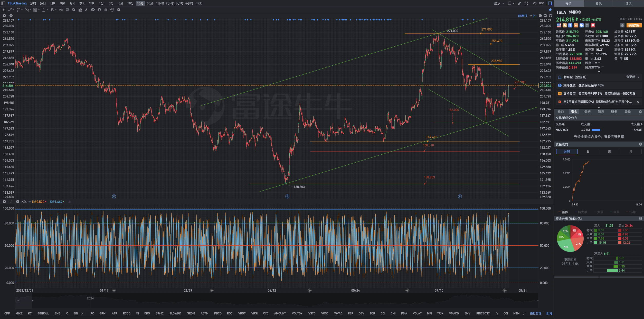This screenshot has height=319, width=644.
Task: Open the chart theme brush icon
Action: [519, 3]
